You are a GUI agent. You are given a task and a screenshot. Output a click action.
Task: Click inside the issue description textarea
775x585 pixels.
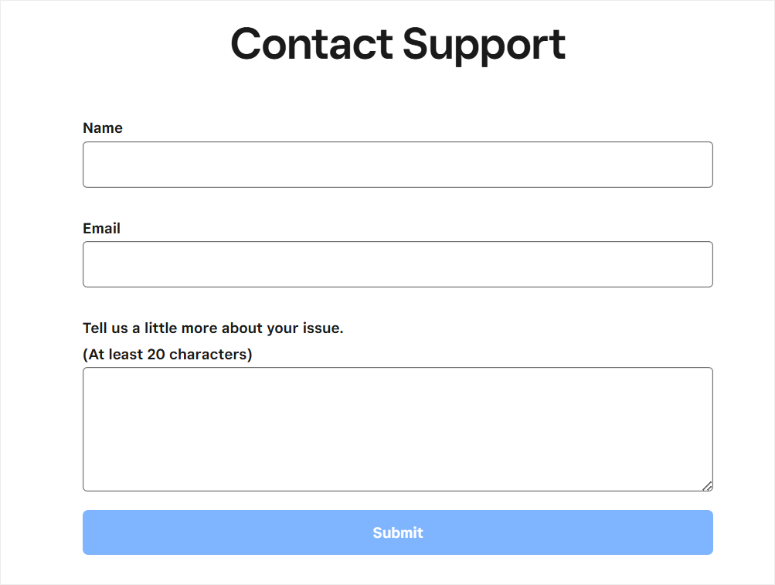click(x=397, y=429)
